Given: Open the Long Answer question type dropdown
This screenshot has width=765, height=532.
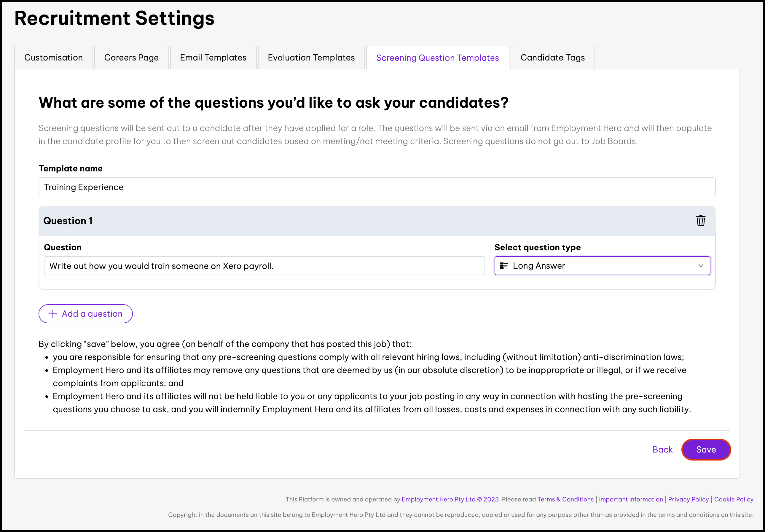Looking at the screenshot, I should pyautogui.click(x=602, y=266).
